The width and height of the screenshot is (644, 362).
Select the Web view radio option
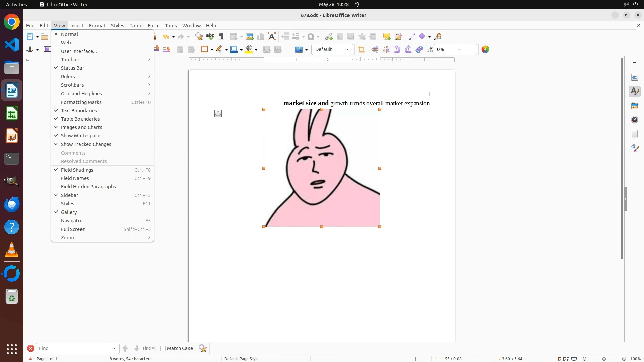(66, 43)
